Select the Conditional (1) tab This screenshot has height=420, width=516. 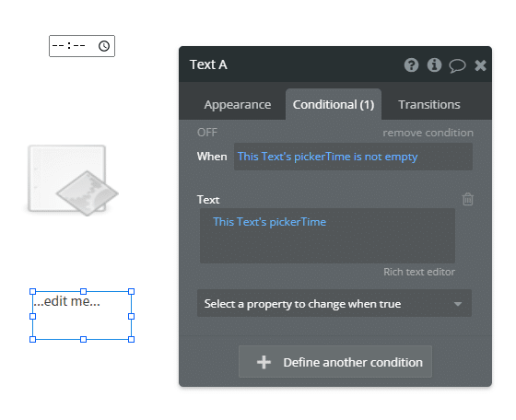(334, 104)
